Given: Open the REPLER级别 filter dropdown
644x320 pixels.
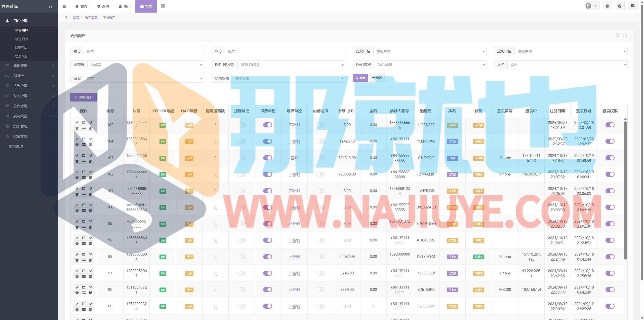Looking at the screenshot, I should [291, 65].
